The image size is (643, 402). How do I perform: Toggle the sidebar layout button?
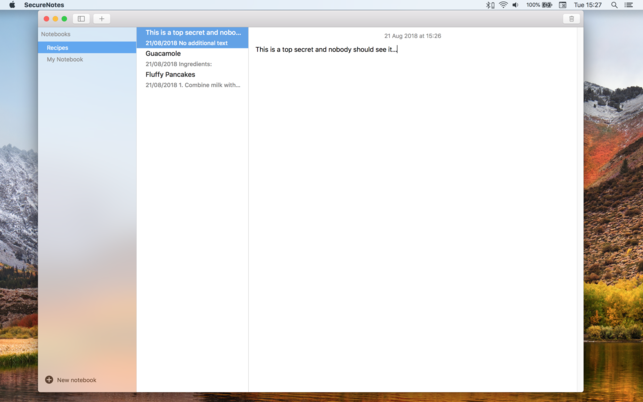[x=81, y=18]
